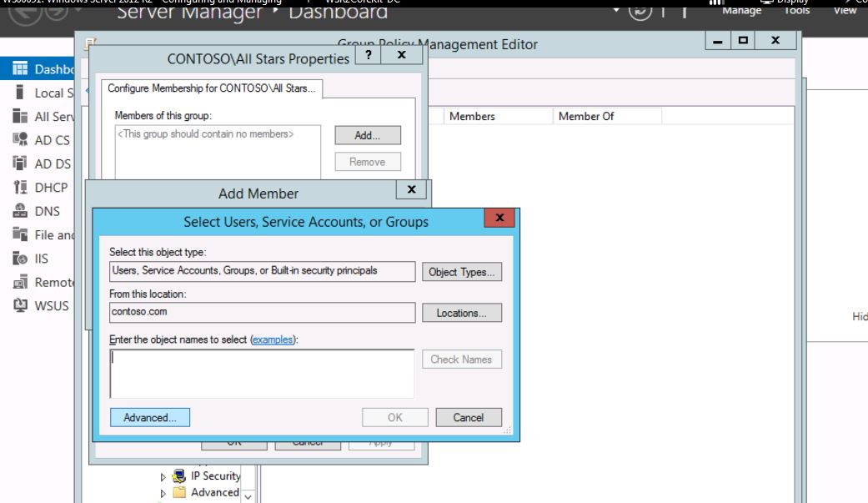Open Dashboard from the Server Manager sidebar
Screen dimensions: 868x503
point(37,68)
